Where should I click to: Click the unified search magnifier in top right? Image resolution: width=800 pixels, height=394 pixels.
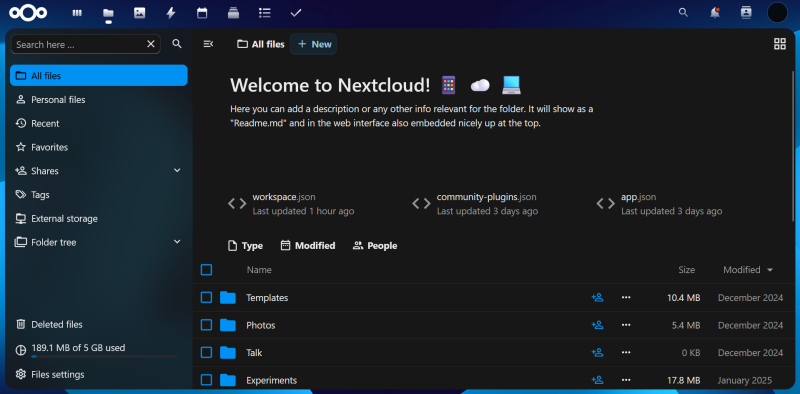coord(683,13)
